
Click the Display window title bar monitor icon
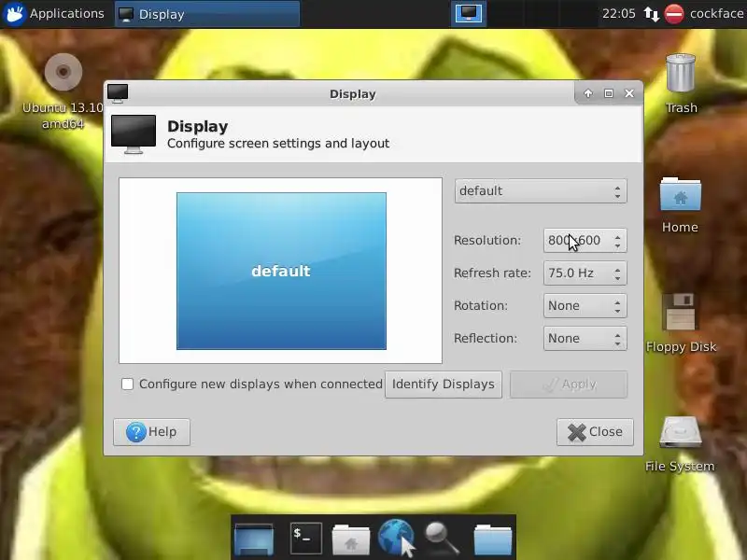click(118, 93)
